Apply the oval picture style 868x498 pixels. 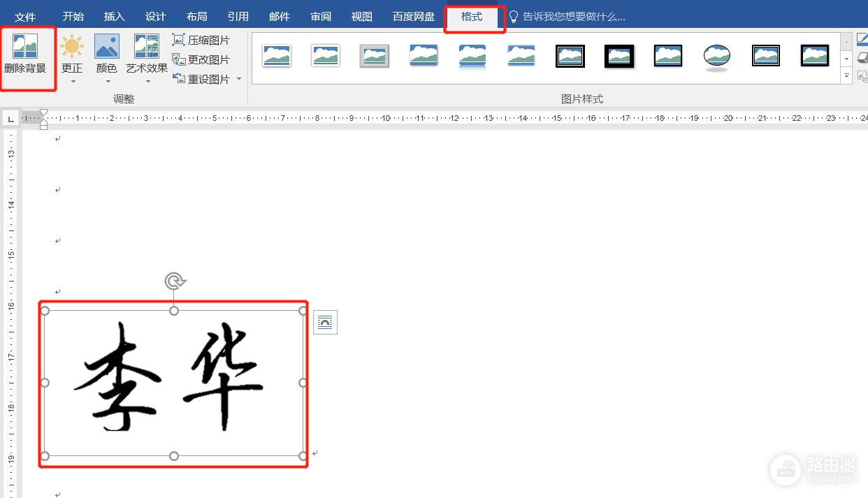click(716, 56)
